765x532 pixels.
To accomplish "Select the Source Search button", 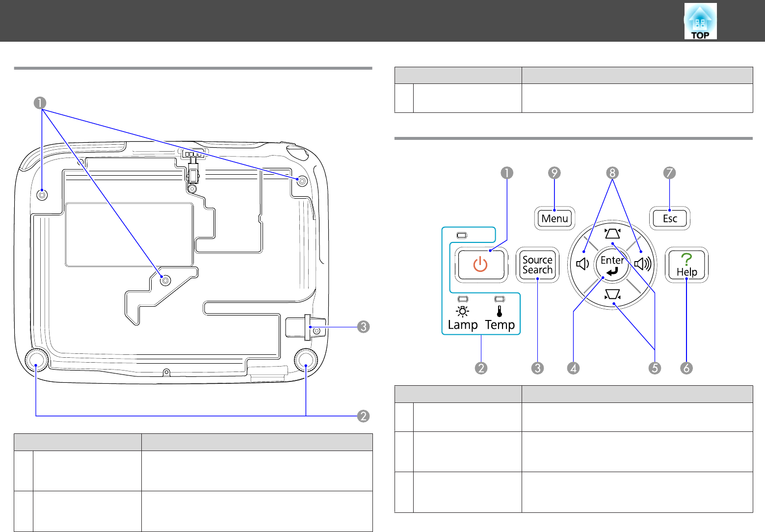I will click(537, 265).
